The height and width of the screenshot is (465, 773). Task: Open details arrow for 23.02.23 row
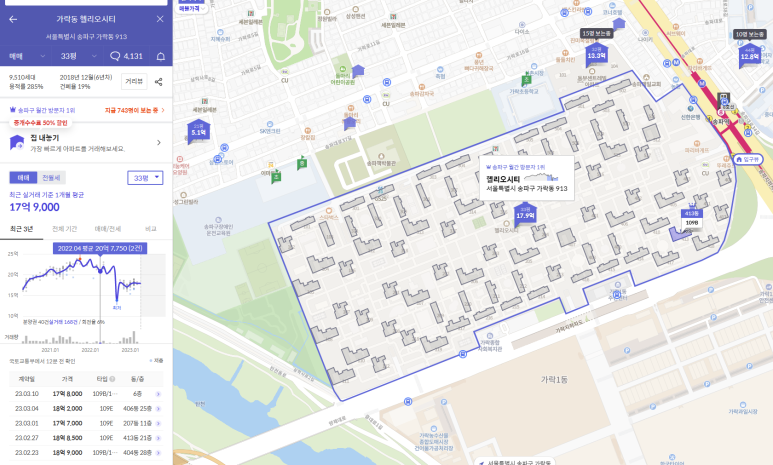[x=158, y=453]
